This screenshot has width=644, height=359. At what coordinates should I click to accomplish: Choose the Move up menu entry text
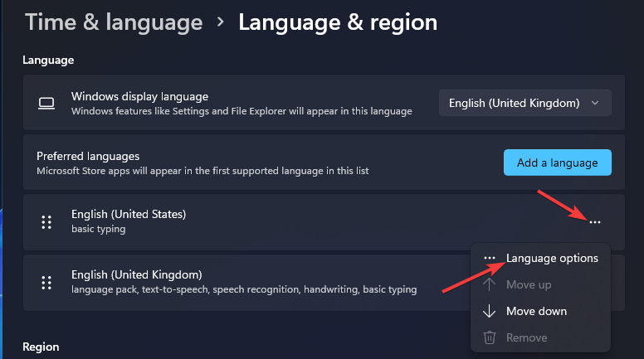click(529, 285)
